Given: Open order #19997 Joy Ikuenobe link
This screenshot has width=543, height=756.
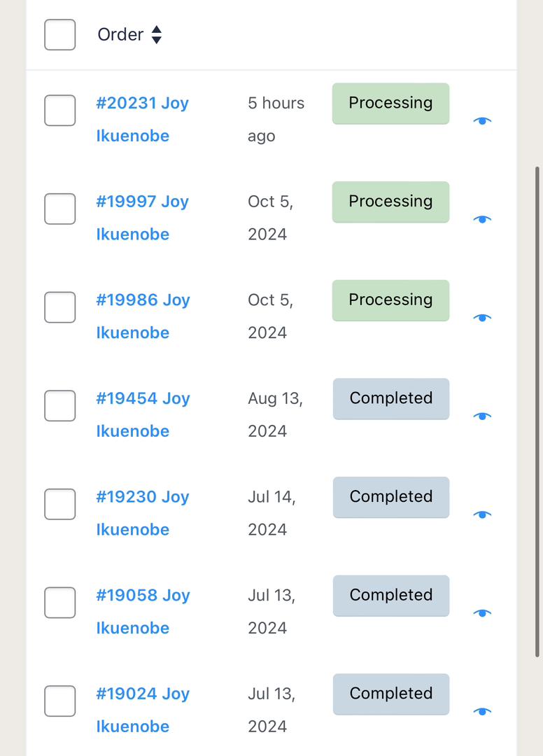Looking at the screenshot, I should click(142, 202).
